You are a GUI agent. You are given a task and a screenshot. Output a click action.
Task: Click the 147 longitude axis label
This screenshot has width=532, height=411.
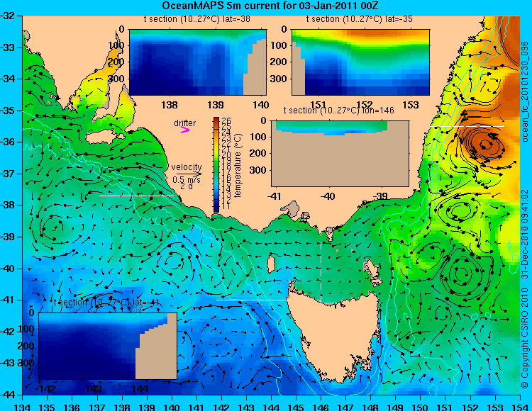click(345, 407)
